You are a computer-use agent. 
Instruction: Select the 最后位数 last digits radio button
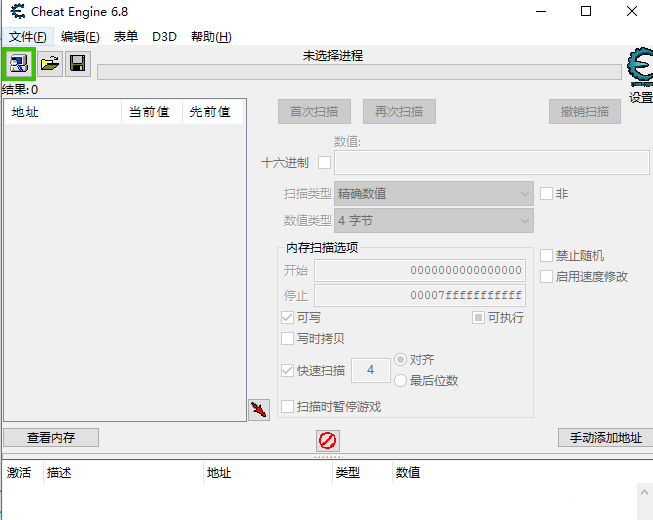point(400,380)
